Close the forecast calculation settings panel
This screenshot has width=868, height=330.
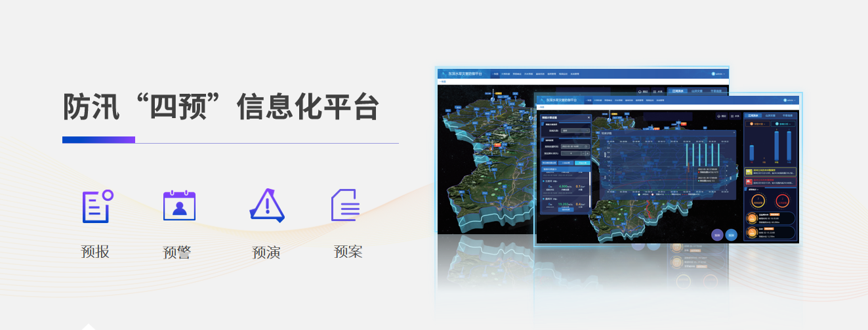tap(589, 118)
